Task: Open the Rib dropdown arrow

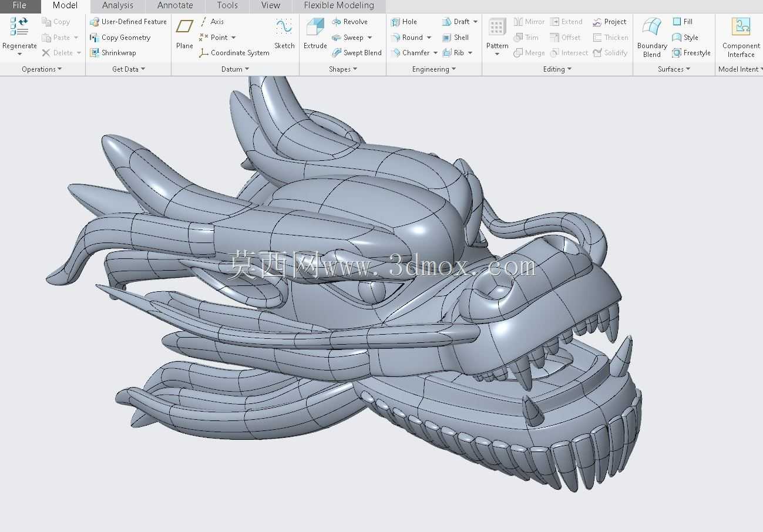Action: tap(470, 53)
